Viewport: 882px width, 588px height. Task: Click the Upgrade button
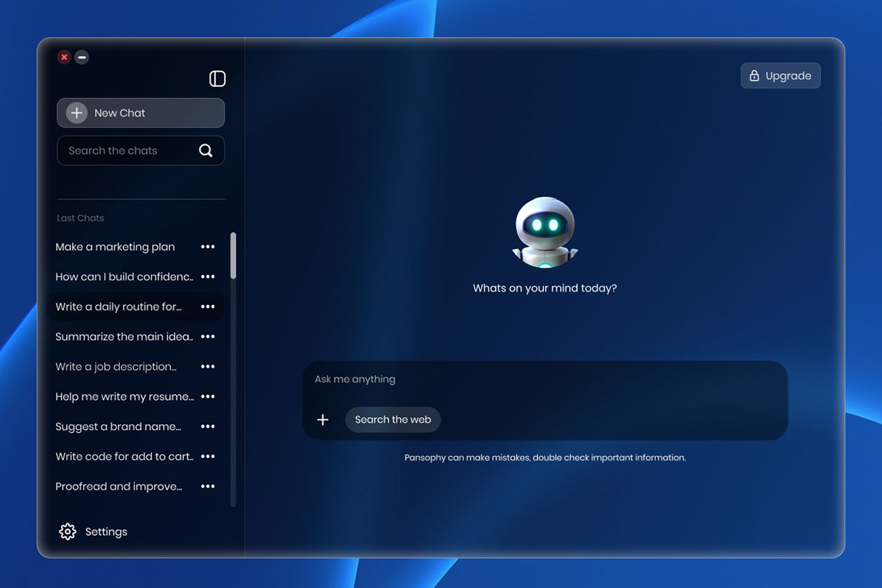pos(781,75)
